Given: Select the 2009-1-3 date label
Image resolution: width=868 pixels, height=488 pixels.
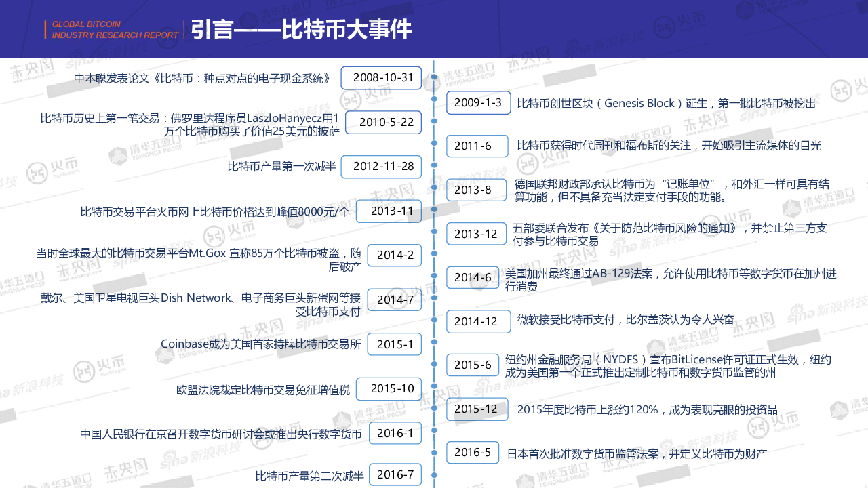Looking at the screenshot, I should (478, 103).
